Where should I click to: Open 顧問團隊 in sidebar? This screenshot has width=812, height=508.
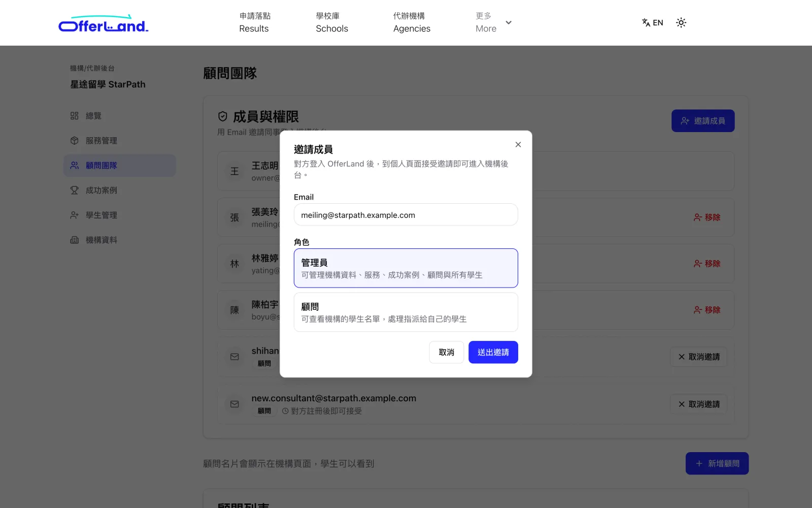pyautogui.click(x=120, y=166)
